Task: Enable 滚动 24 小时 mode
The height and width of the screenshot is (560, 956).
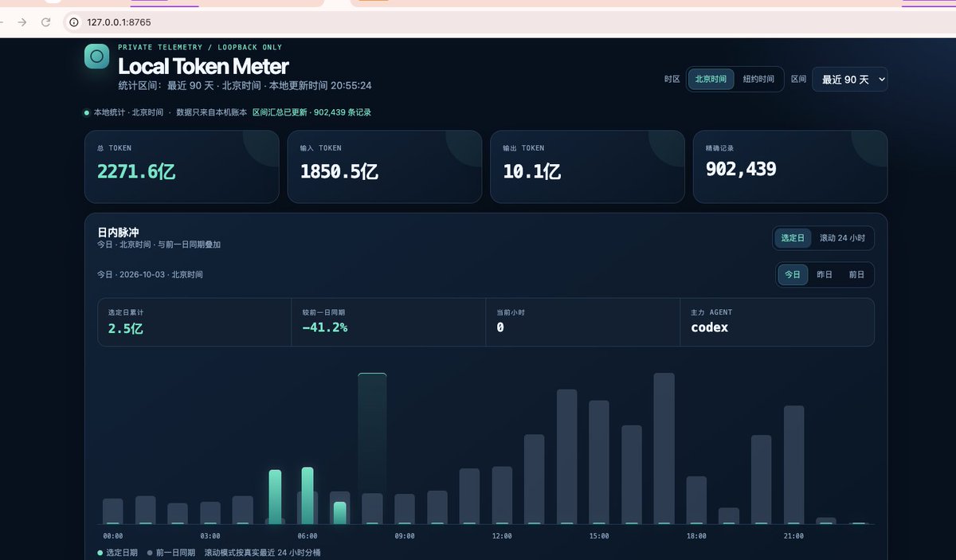Action: pyautogui.click(x=842, y=238)
